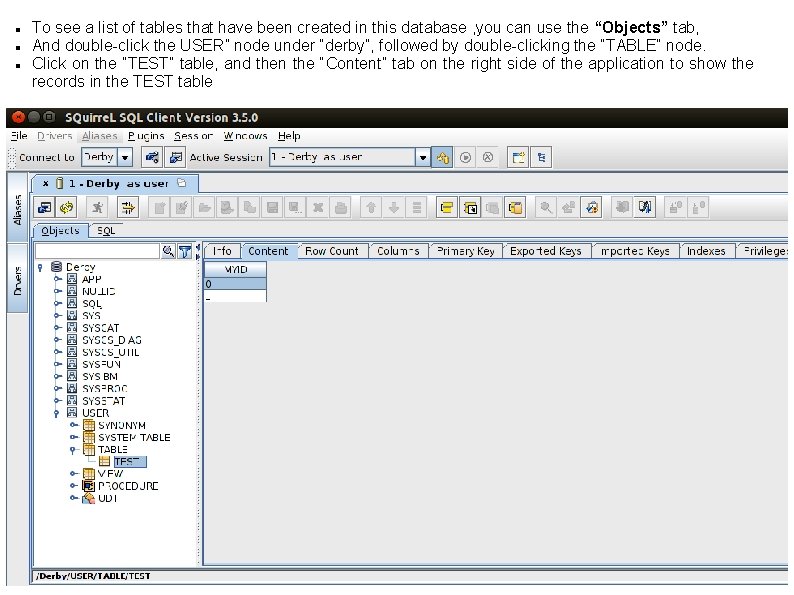Open the Plugins menu

click(146, 136)
